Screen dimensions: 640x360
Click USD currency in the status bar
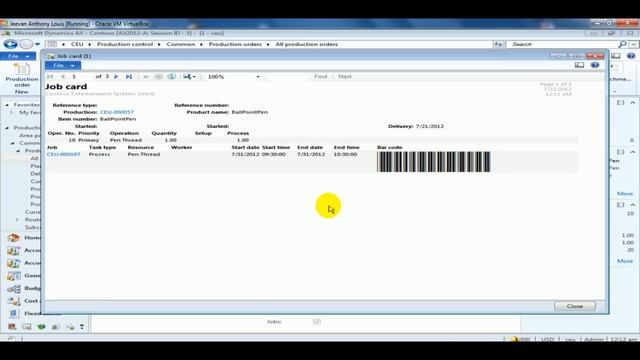[547, 339]
